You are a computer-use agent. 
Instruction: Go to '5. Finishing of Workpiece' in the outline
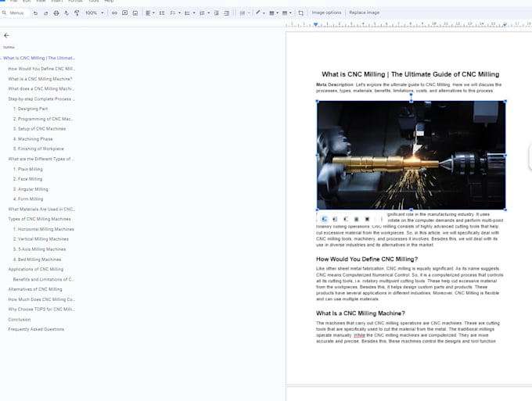pos(38,149)
